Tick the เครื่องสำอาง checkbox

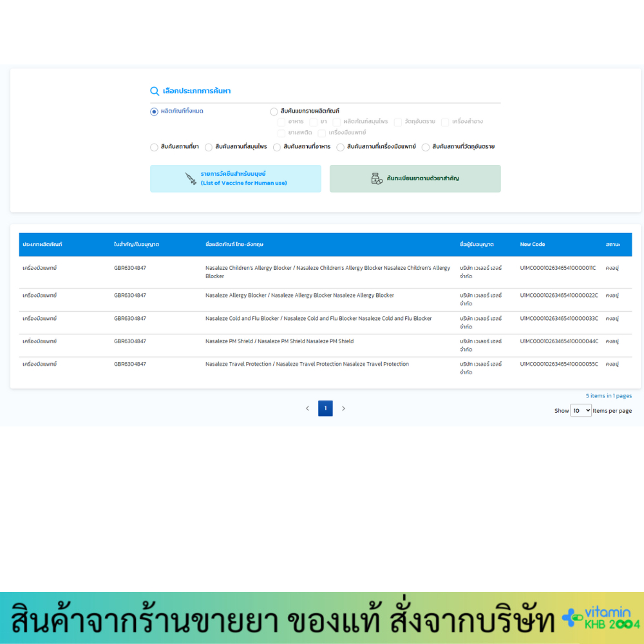[x=445, y=122]
